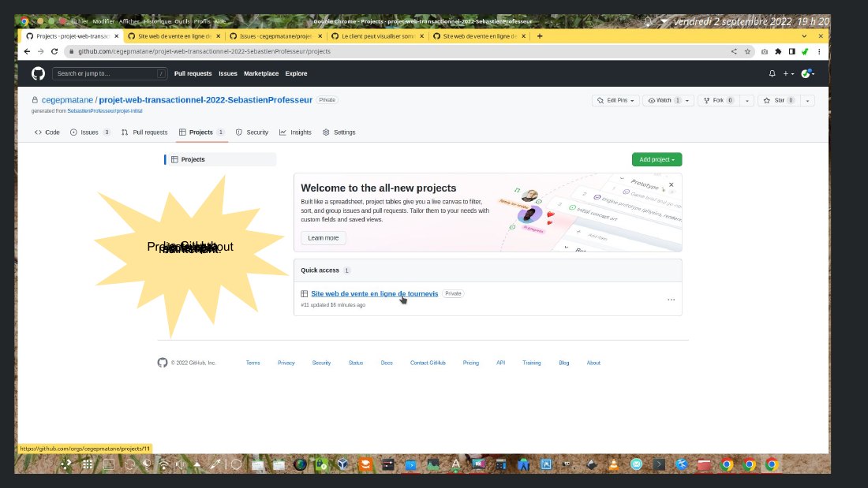Screen dimensions: 868x488
Task: Go back with the browser back arrow
Action: point(27,51)
